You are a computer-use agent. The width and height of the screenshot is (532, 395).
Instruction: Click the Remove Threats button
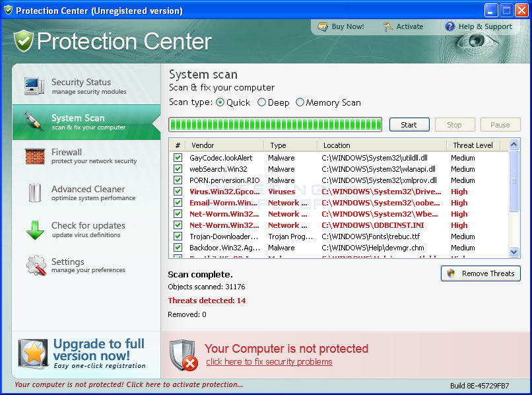click(481, 273)
